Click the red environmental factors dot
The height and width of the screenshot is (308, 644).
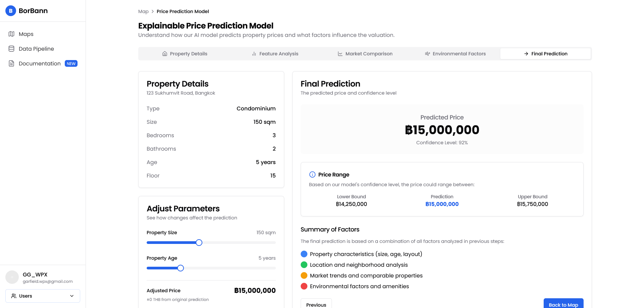[304, 286]
